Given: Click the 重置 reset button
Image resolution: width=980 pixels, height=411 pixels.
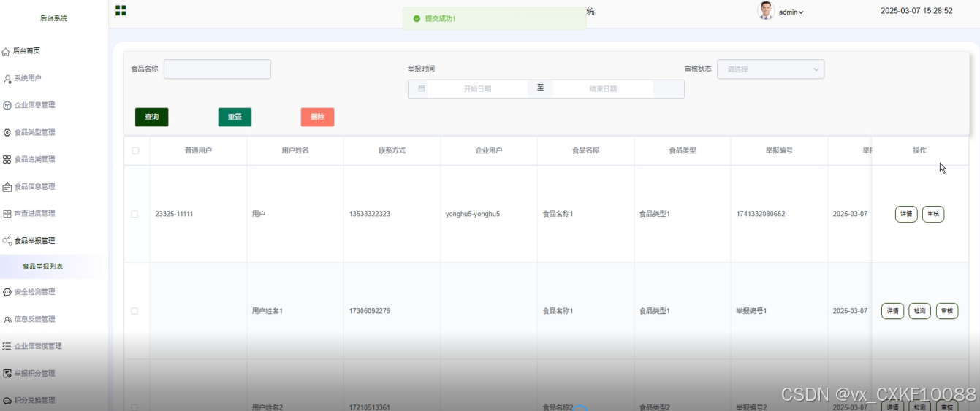Looking at the screenshot, I should (235, 117).
